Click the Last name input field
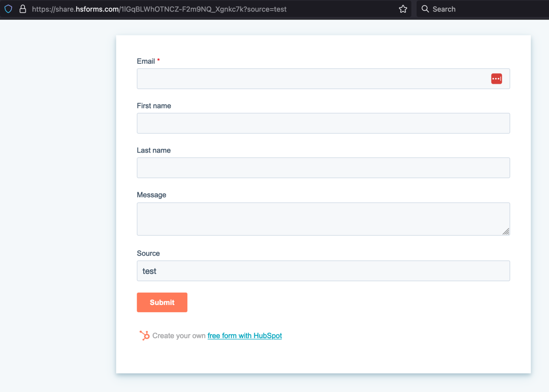 coord(323,168)
